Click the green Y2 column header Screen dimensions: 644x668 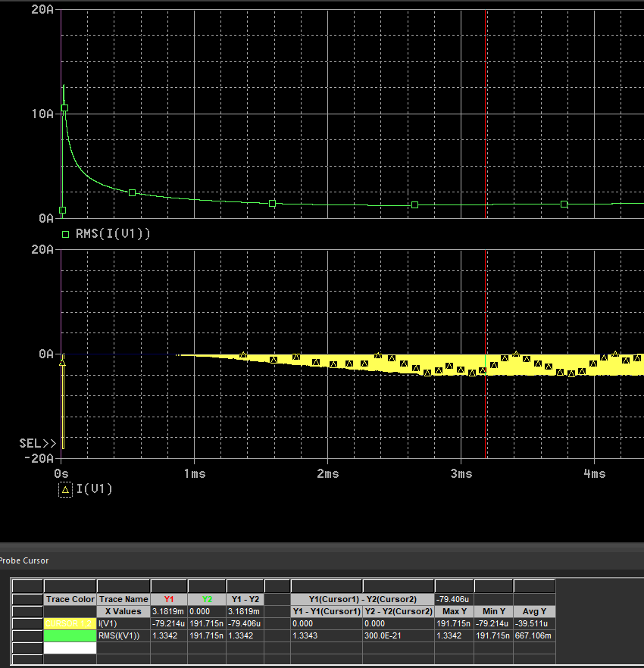(x=207, y=599)
